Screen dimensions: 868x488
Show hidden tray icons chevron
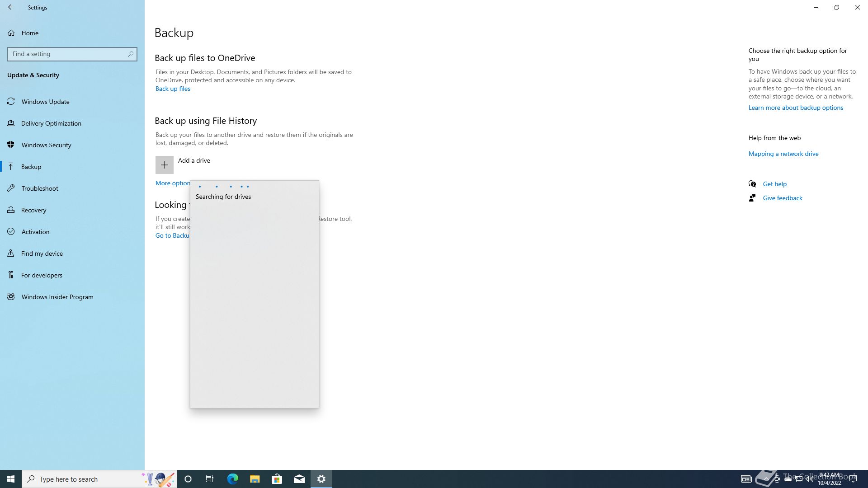click(x=766, y=479)
